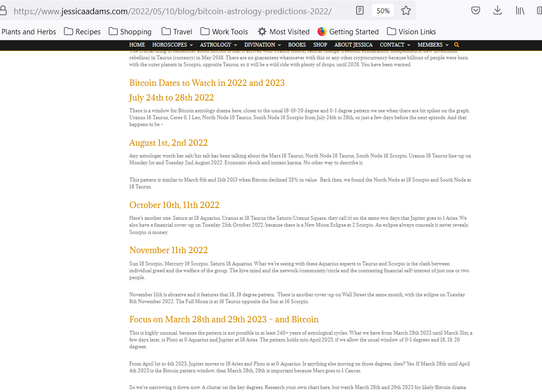Go to the Home menu item
Image resolution: width=542 pixels, height=392 pixels.
[137, 45]
